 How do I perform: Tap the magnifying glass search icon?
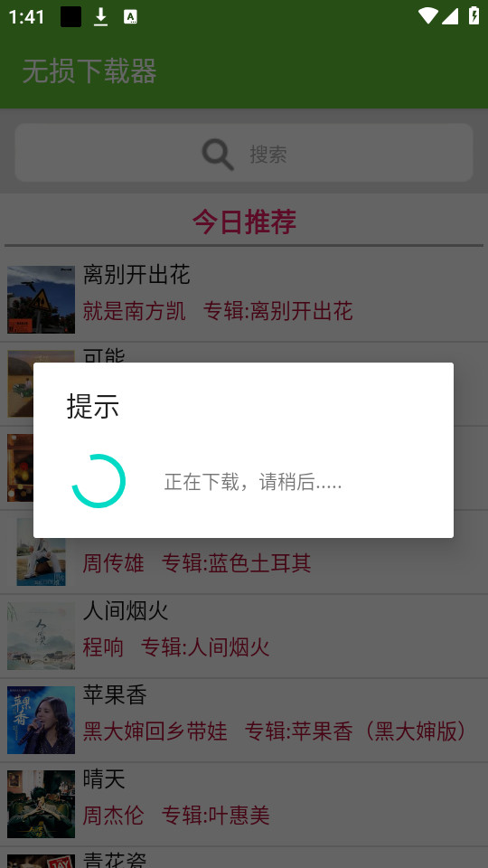click(218, 154)
